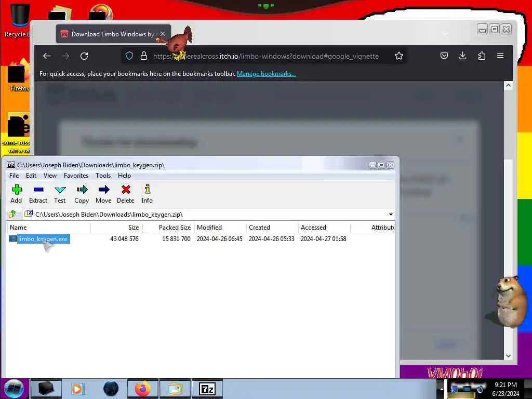Open the file explorer taskbar icon
Viewport: 532px width, 399px height.
(x=175, y=389)
